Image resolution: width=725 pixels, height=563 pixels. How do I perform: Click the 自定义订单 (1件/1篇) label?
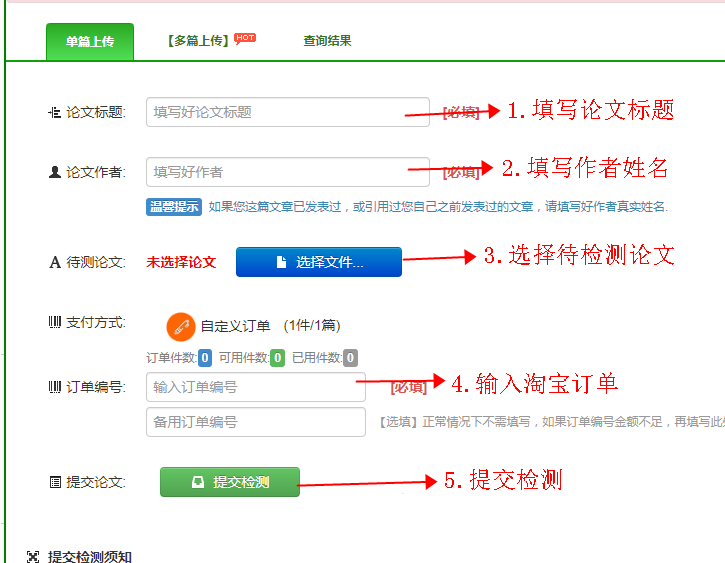[x=270, y=326]
